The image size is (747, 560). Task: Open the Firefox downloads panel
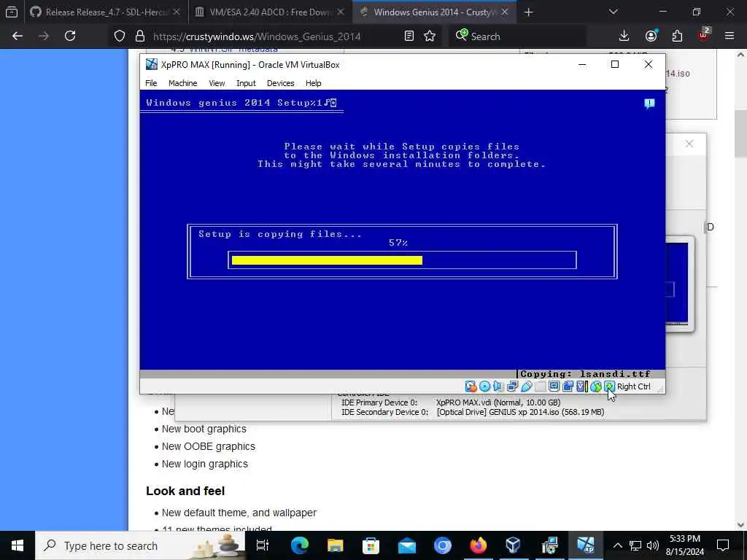(624, 36)
